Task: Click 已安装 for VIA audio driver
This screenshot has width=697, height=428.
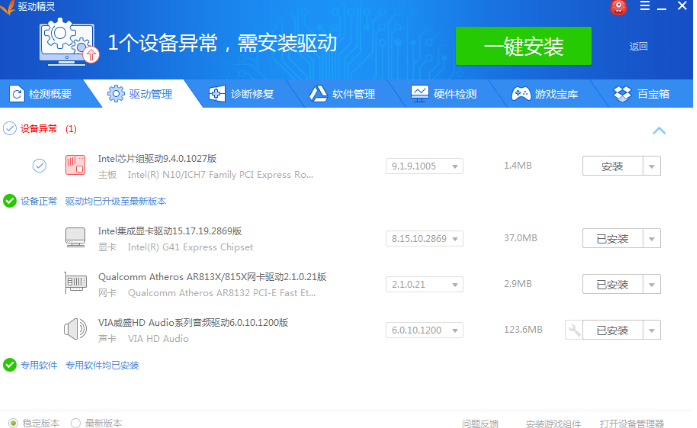Action: click(x=612, y=330)
